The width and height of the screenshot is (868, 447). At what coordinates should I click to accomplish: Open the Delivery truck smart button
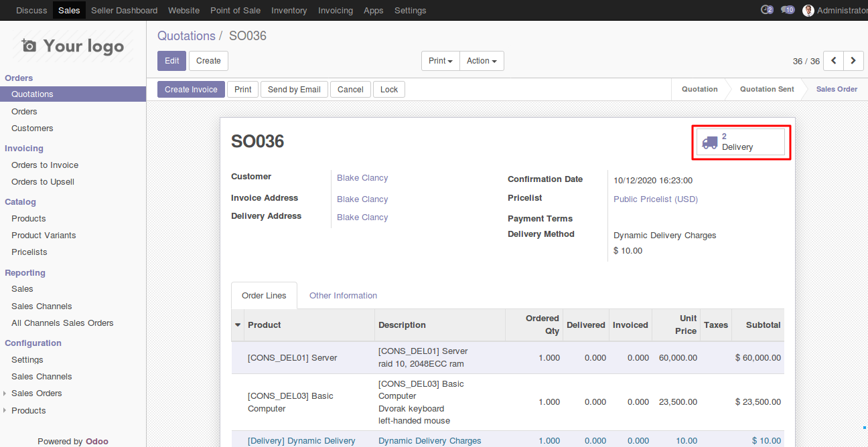[741, 142]
